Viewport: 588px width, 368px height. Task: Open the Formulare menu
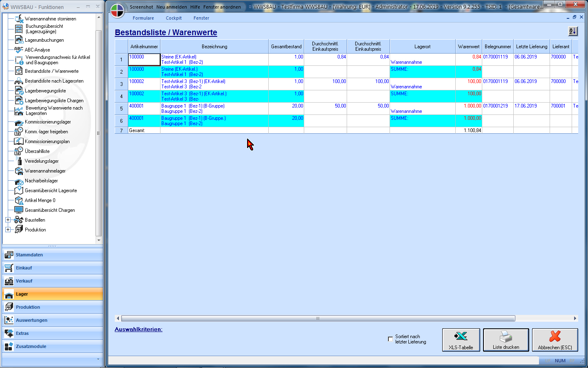click(143, 18)
